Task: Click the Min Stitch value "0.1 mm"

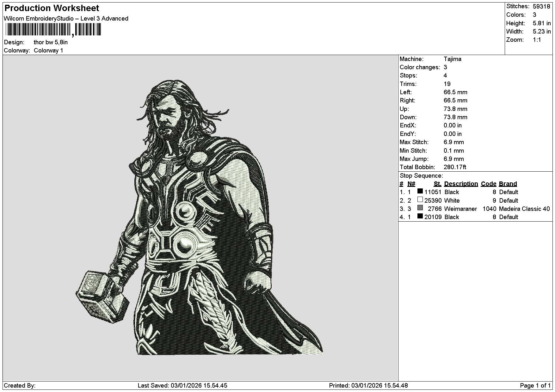Action: [454, 151]
